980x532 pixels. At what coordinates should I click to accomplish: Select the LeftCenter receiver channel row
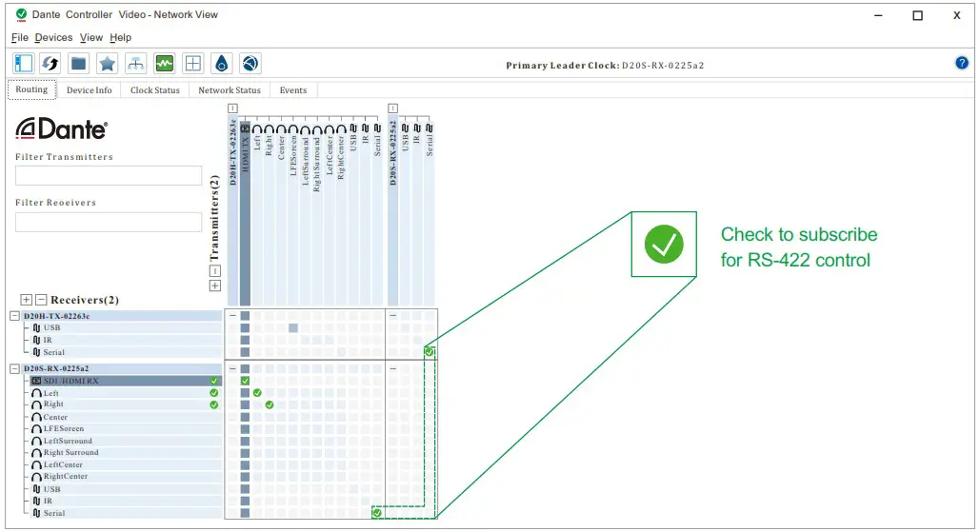coord(126,464)
